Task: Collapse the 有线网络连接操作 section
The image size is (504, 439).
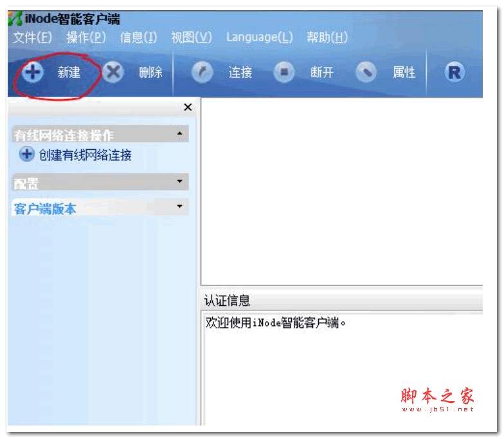Action: tap(179, 134)
